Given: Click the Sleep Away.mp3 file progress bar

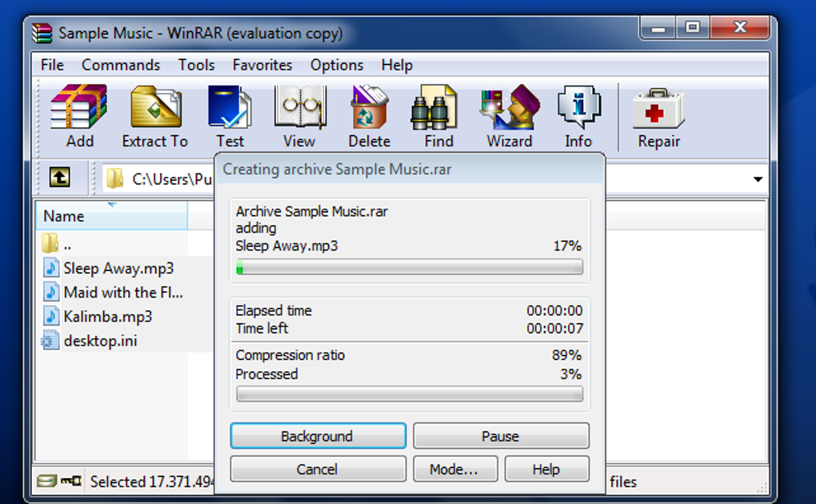Looking at the screenshot, I should click(410, 267).
